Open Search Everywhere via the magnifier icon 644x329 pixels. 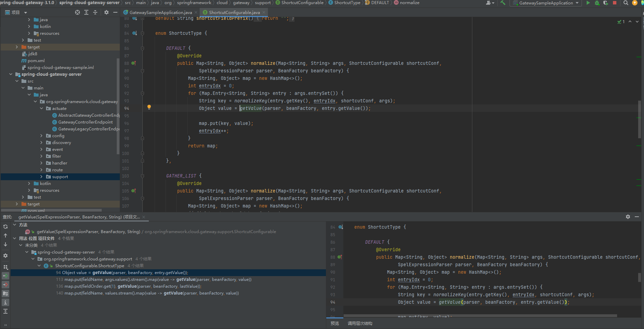[x=626, y=3]
